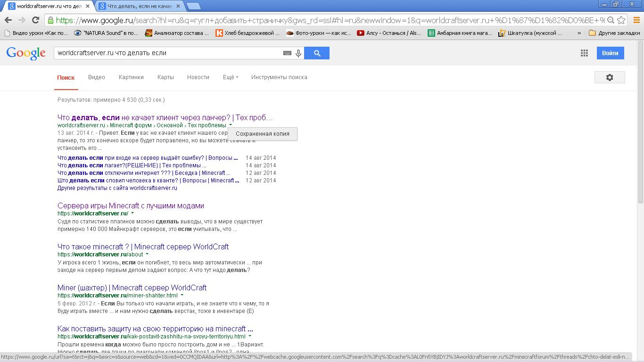Expand the arrow after 'miner-shahter.html' URL
Screen dimensions: 644x362
tap(182, 296)
